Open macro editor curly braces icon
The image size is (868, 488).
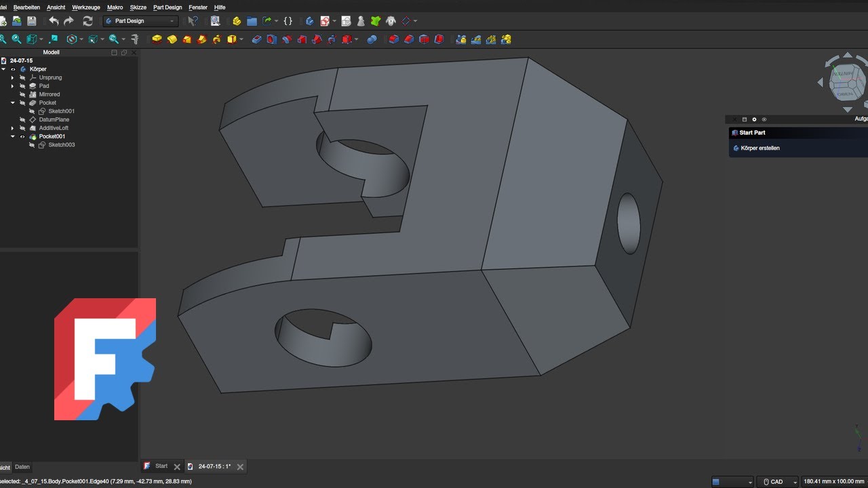pyautogui.click(x=288, y=21)
